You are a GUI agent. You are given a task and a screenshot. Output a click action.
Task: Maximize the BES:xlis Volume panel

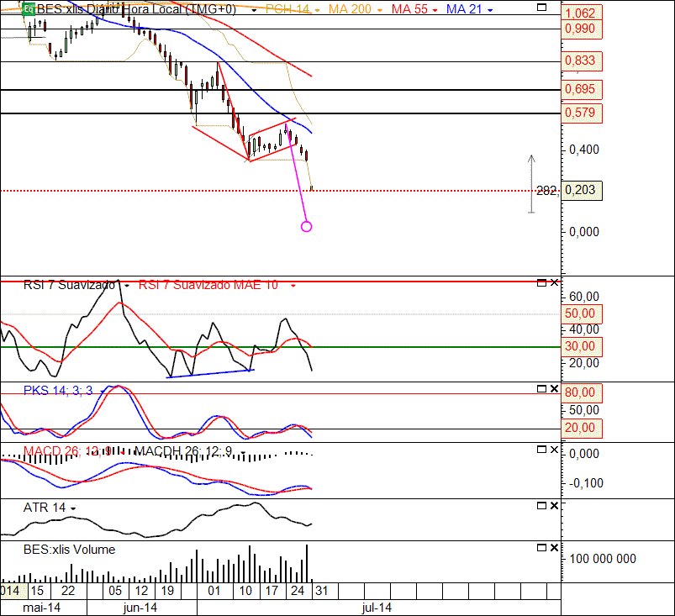[x=542, y=548]
